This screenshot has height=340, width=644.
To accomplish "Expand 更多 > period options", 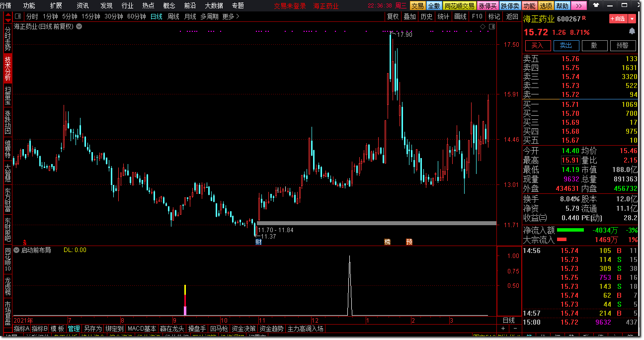I will (x=231, y=16).
